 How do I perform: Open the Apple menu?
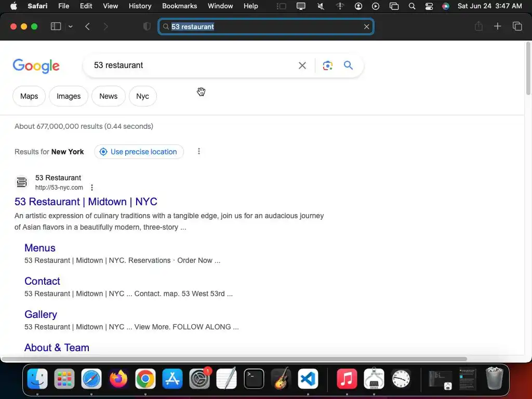(x=14, y=6)
